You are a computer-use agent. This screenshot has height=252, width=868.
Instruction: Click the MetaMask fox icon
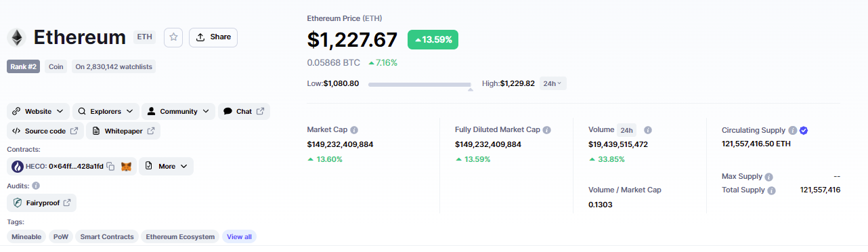point(126,166)
